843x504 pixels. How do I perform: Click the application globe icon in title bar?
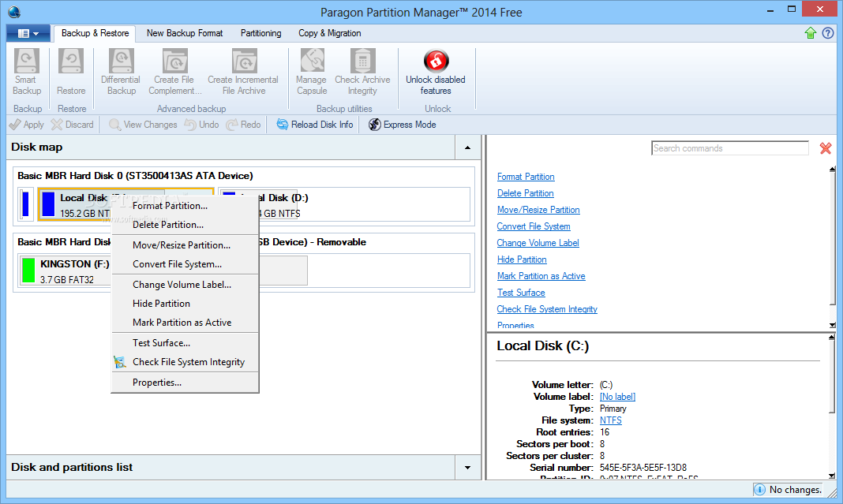14,12
